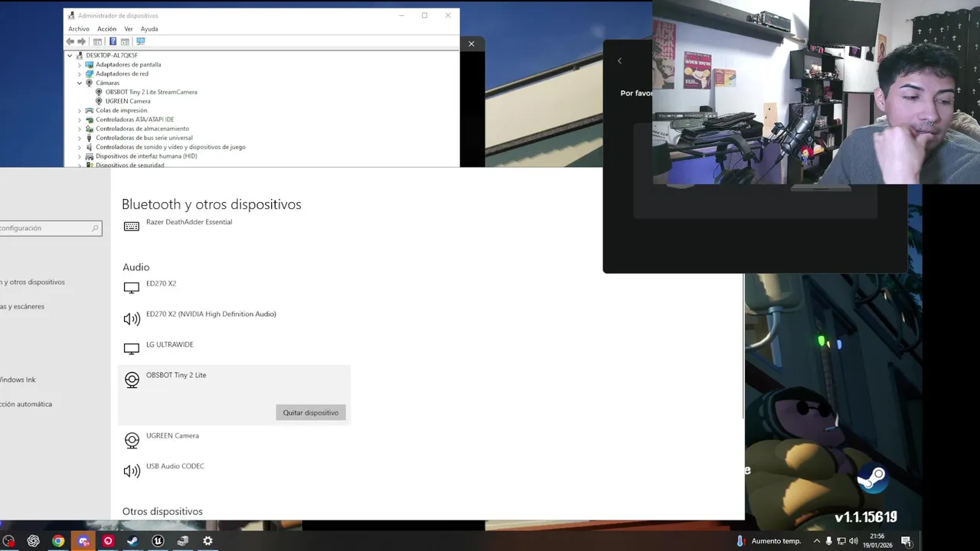Collapse the DESKTOP-AL7QK5F root node
980x551 pixels.
click(70, 55)
